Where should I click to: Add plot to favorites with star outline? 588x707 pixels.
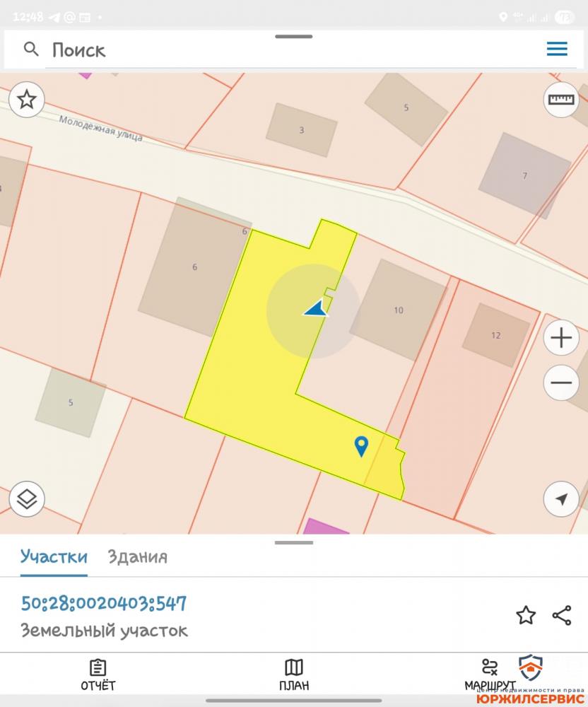[x=526, y=615]
